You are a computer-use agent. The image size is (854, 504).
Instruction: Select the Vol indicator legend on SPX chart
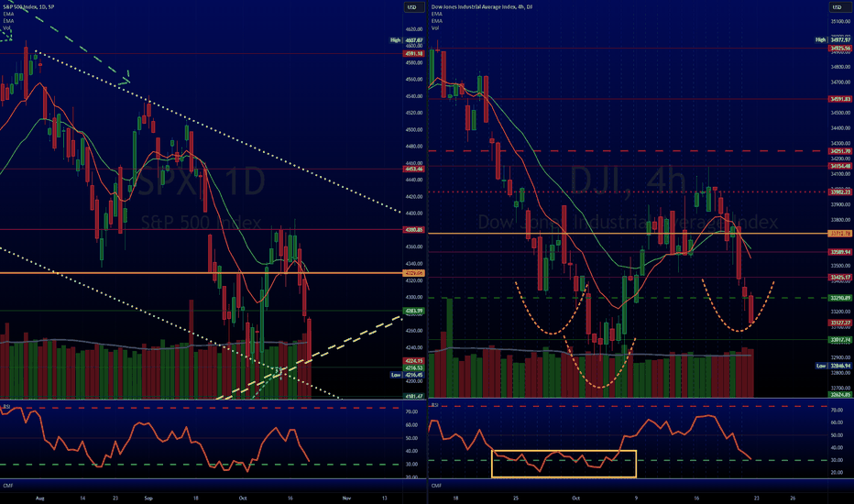[7, 27]
